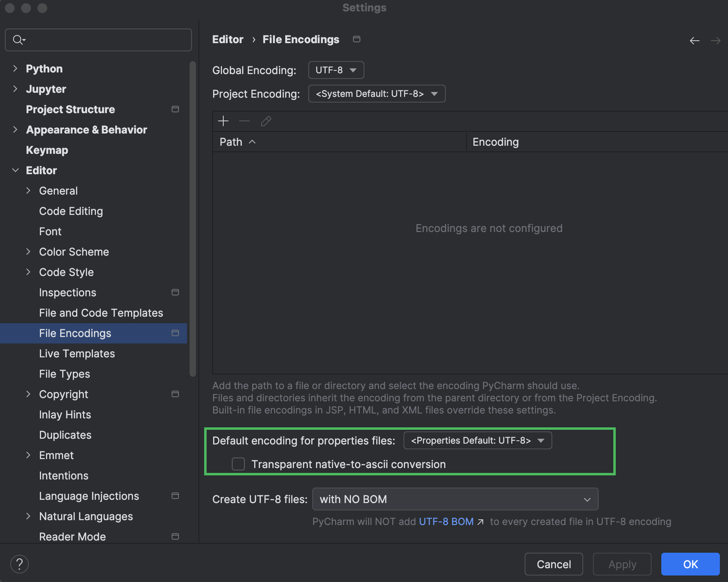Select Inlay Hints in settings tree
Image resolution: width=728 pixels, height=582 pixels.
pyautogui.click(x=65, y=415)
